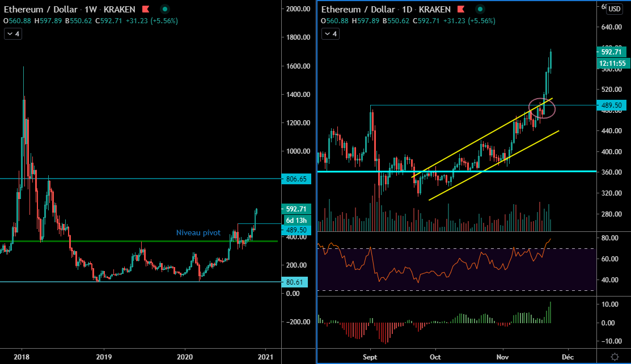Click the 489.50 price label on daily axis

(612, 105)
